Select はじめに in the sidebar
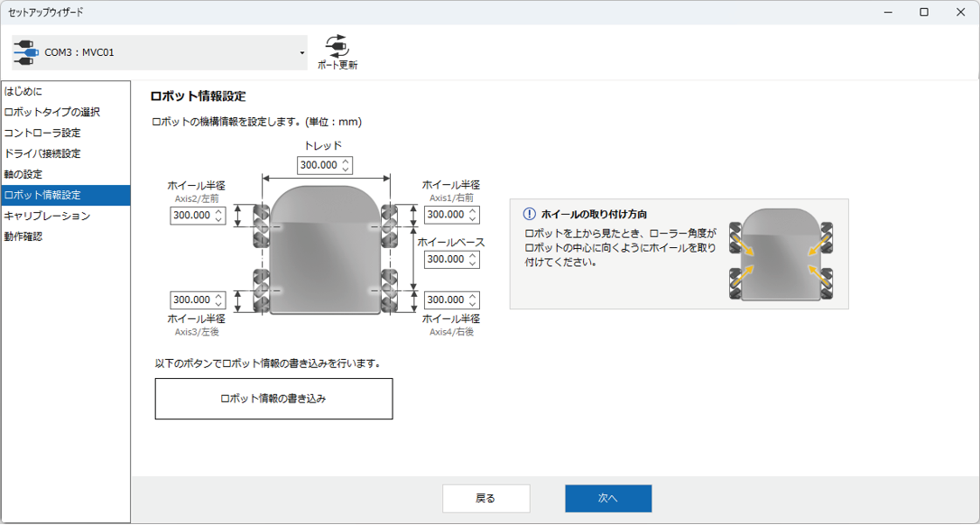The width and height of the screenshot is (980, 525). pos(23,91)
